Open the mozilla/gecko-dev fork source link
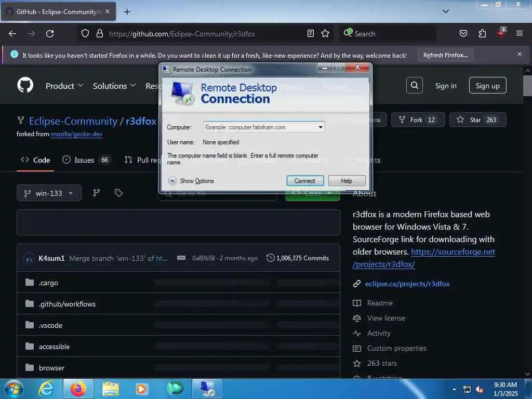This screenshot has width=532, height=399. (x=76, y=134)
